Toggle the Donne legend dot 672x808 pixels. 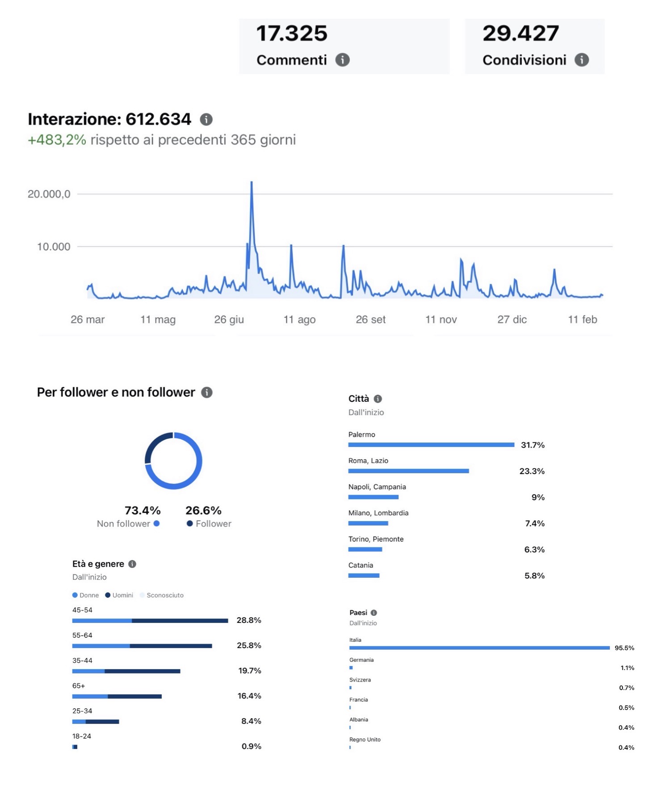[75, 595]
